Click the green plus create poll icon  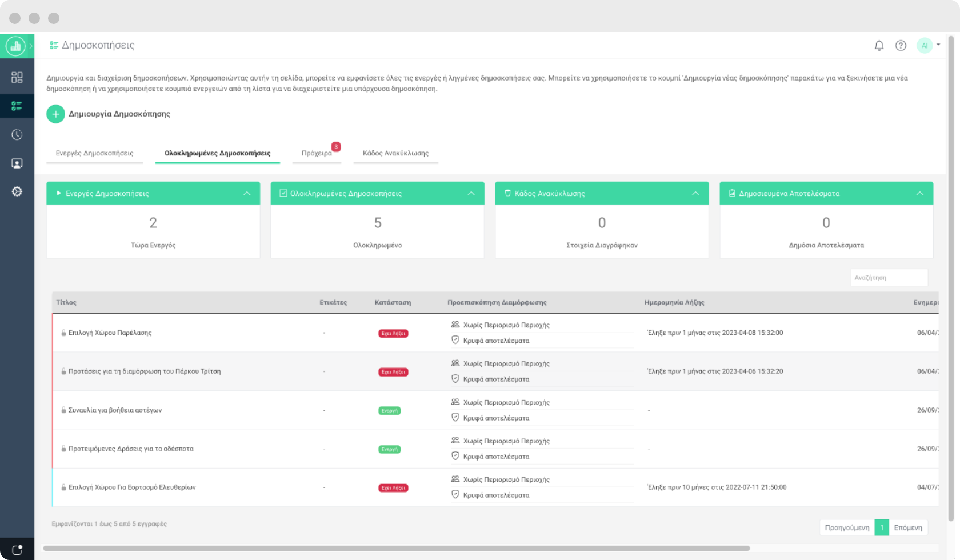55,114
